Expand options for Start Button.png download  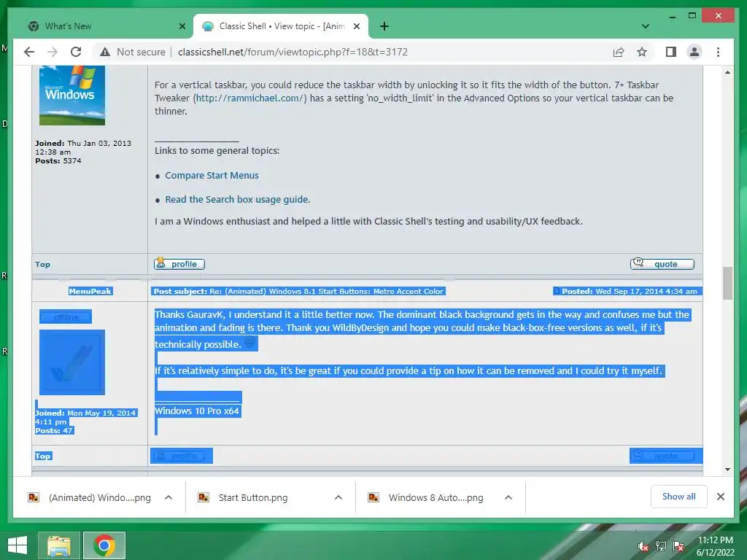[x=338, y=497]
